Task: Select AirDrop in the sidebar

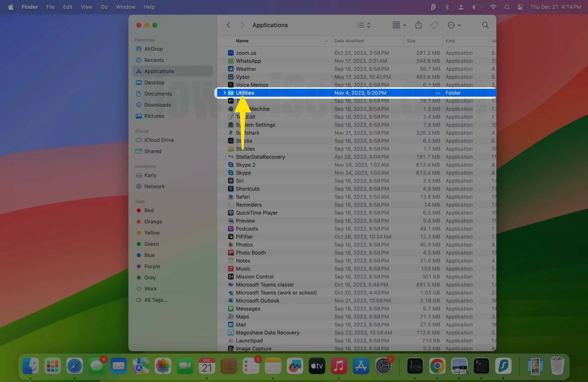Action: click(172, 49)
